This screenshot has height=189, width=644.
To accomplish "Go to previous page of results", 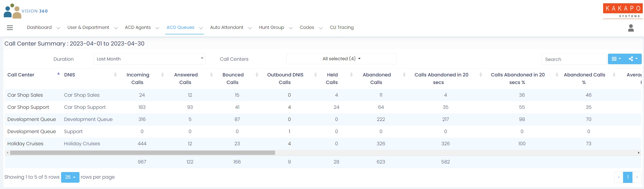I will point(619,177).
